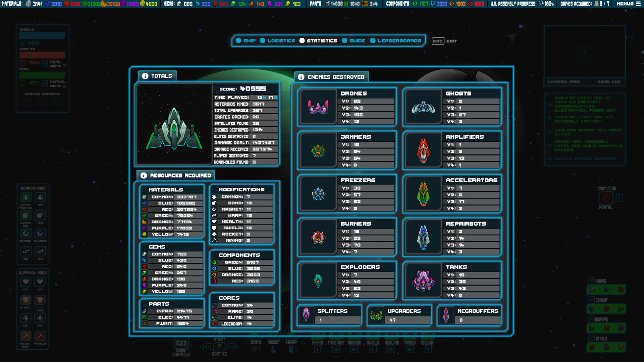Select the Malfunction weapon mod

coord(40,233)
